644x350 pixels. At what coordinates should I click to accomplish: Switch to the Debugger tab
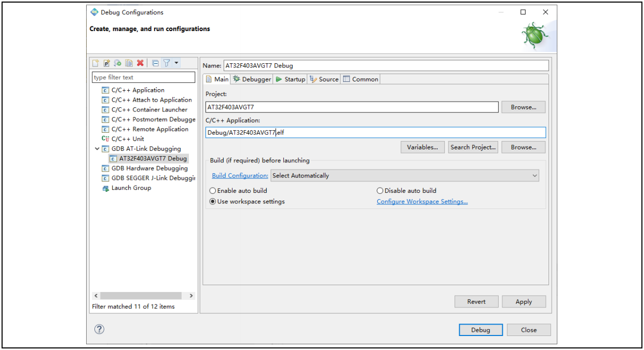252,79
